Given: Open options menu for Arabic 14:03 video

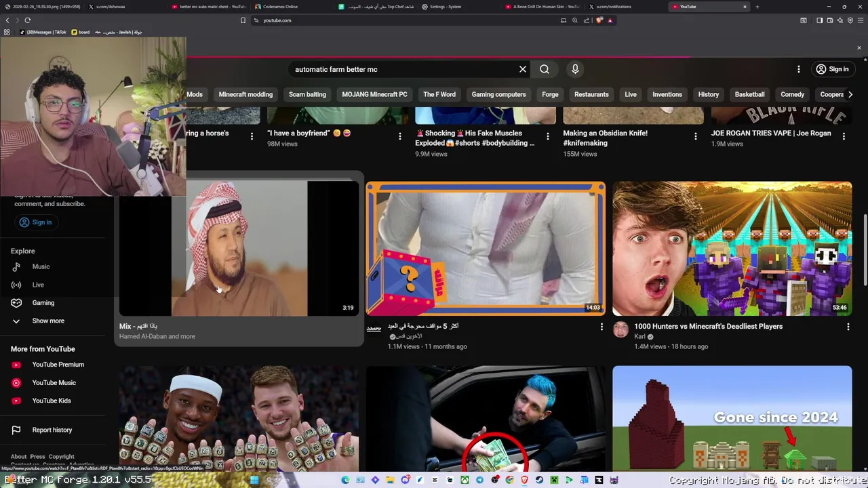Looking at the screenshot, I should point(601,327).
